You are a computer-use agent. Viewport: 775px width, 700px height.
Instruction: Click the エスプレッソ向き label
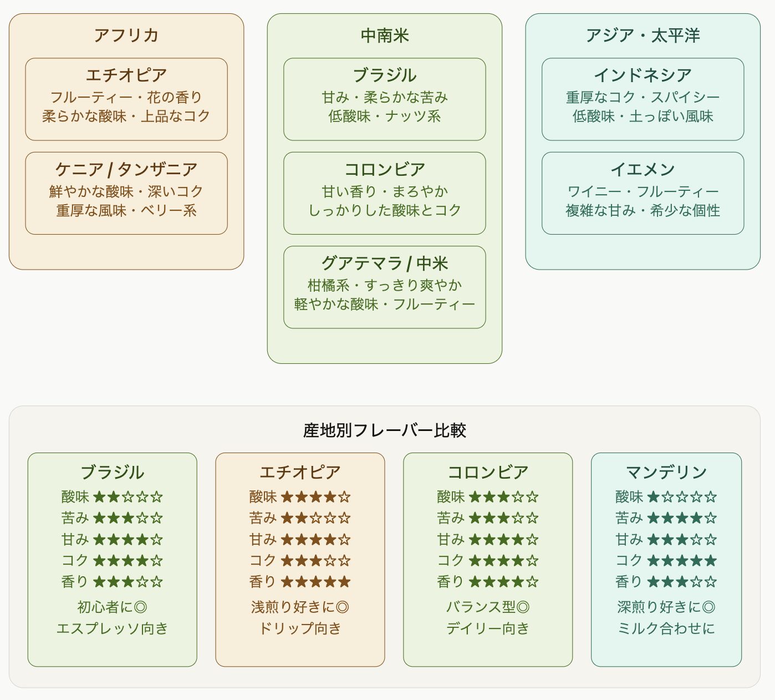click(x=113, y=628)
